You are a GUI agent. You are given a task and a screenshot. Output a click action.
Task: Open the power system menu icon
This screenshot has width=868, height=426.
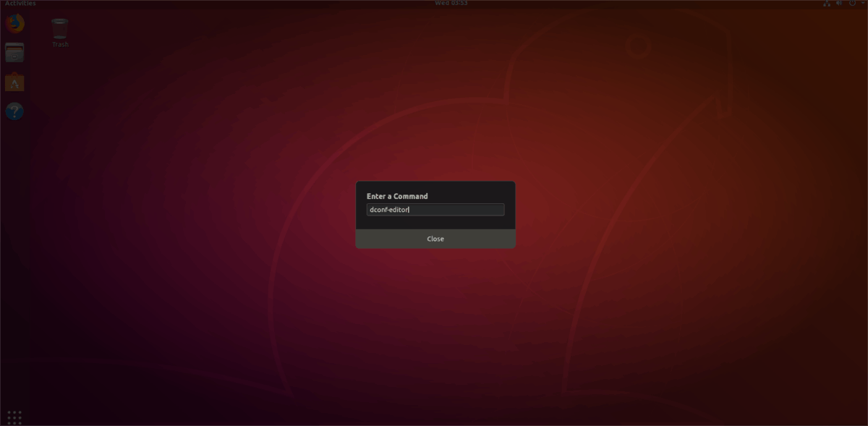click(x=852, y=3)
